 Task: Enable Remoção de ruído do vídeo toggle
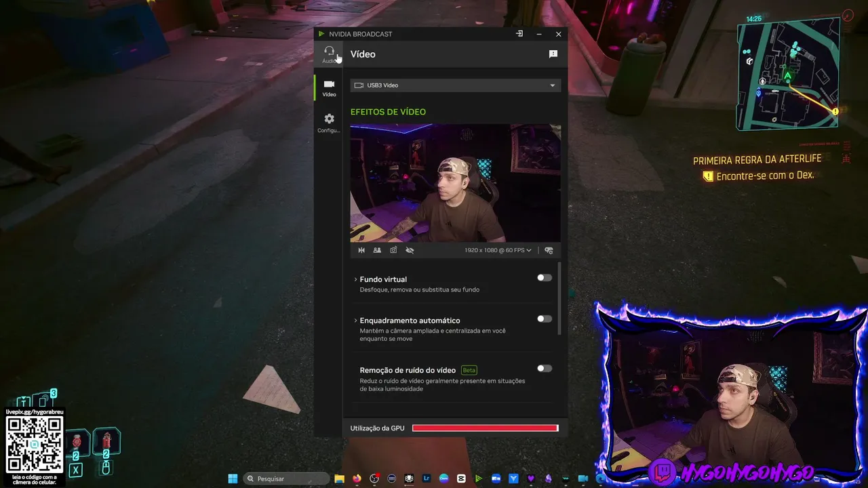545,369
